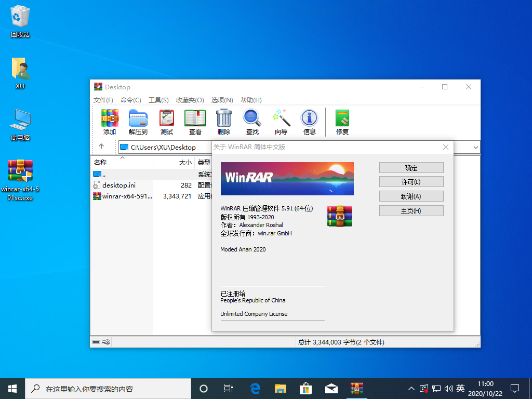The height and width of the screenshot is (399, 532).
Task: Click the Extract To (解压到) toolbar icon
Action: point(138,122)
